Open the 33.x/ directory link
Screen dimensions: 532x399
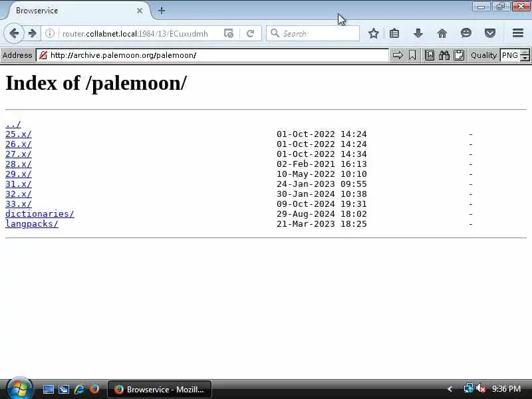[x=19, y=204]
